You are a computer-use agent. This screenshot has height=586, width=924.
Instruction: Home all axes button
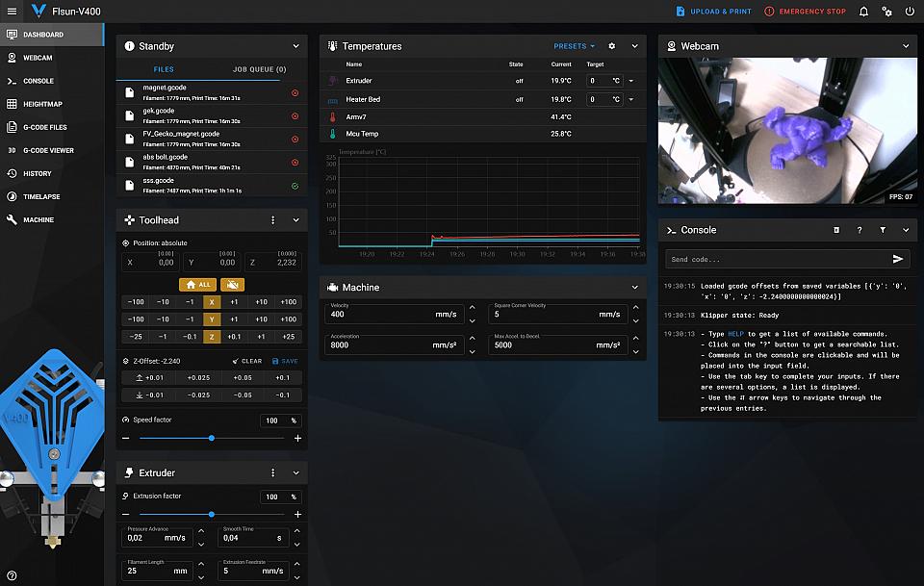[x=197, y=285]
